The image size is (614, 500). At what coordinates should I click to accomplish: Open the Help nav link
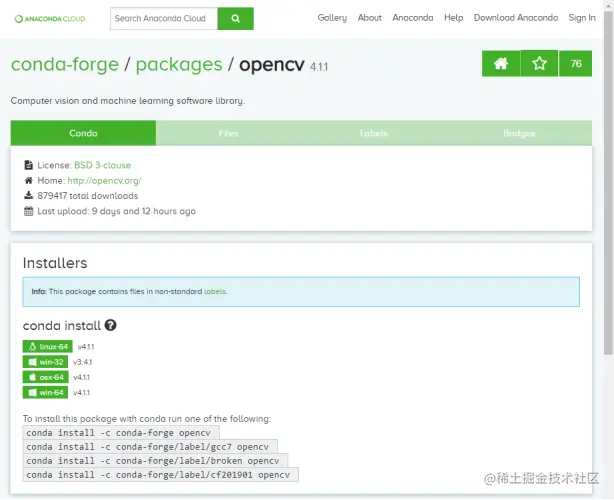click(x=453, y=18)
